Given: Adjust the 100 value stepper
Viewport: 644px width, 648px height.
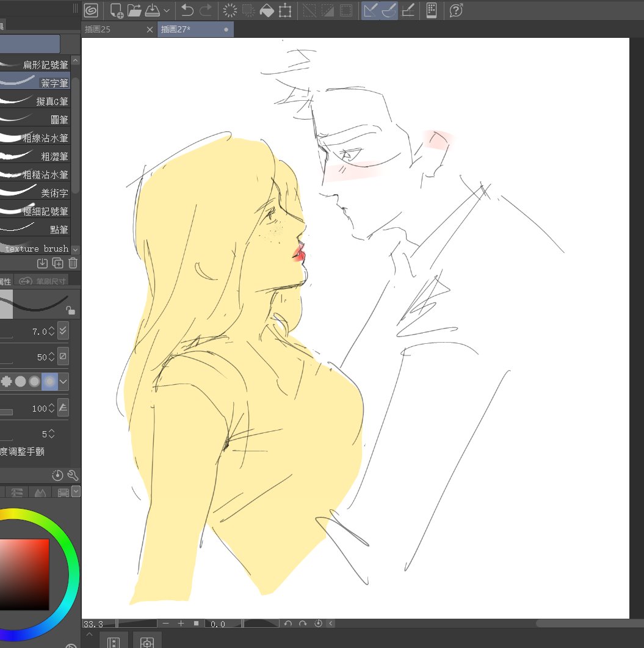Looking at the screenshot, I should [51, 409].
